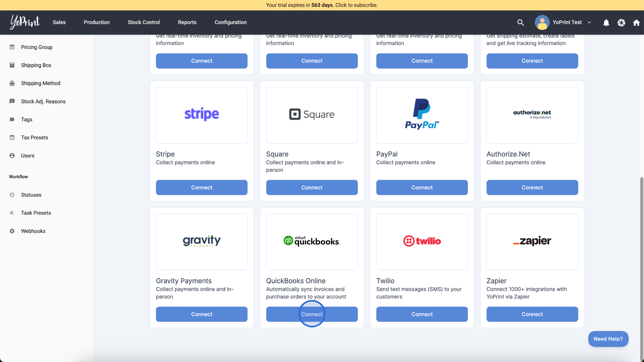The image size is (644, 362).
Task: Open Pricing Group in sidebar
Action: 37,47
